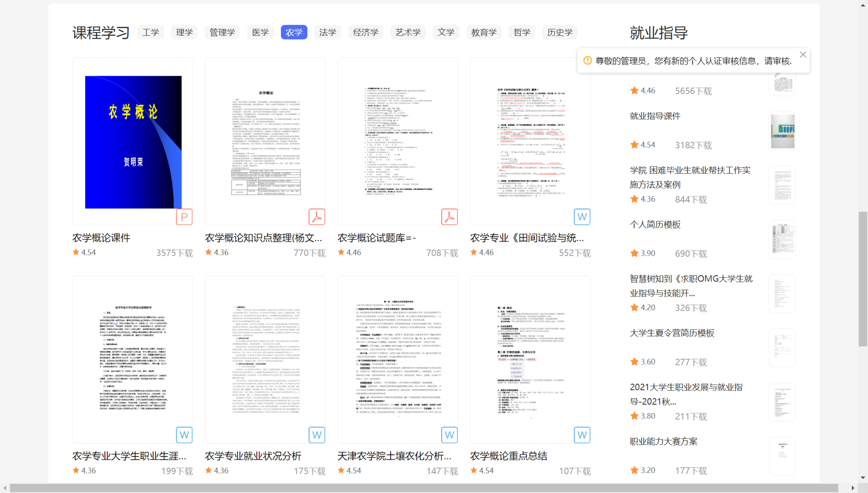Click the 个人简历模板 sidebar thumbnail
868x493 pixels.
[x=782, y=240]
